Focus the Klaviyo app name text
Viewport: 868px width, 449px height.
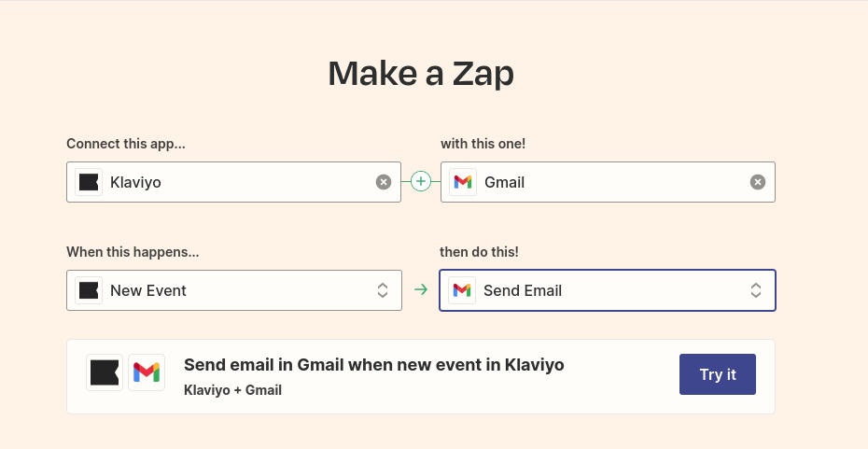[135, 182]
